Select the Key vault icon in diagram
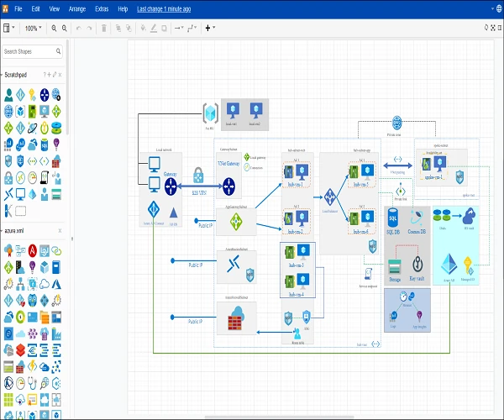The height and width of the screenshot is (420, 504). [417, 264]
